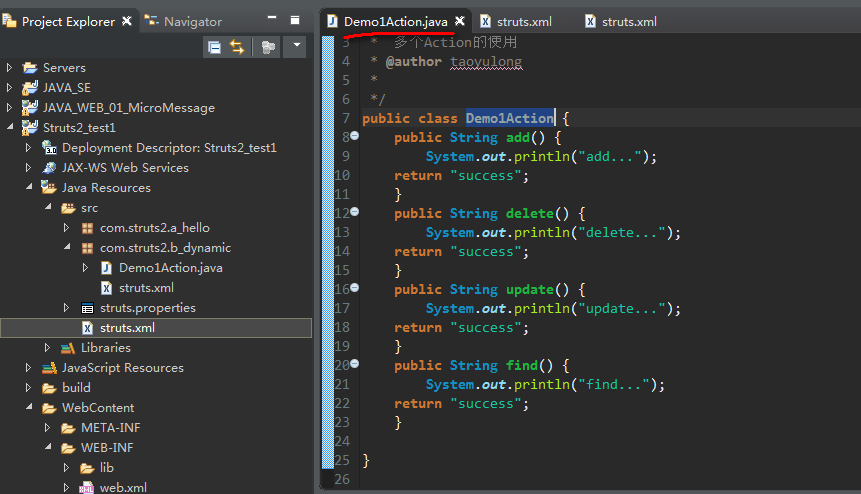Maximize the Project Explorer panel
861x494 pixels.
294,20
